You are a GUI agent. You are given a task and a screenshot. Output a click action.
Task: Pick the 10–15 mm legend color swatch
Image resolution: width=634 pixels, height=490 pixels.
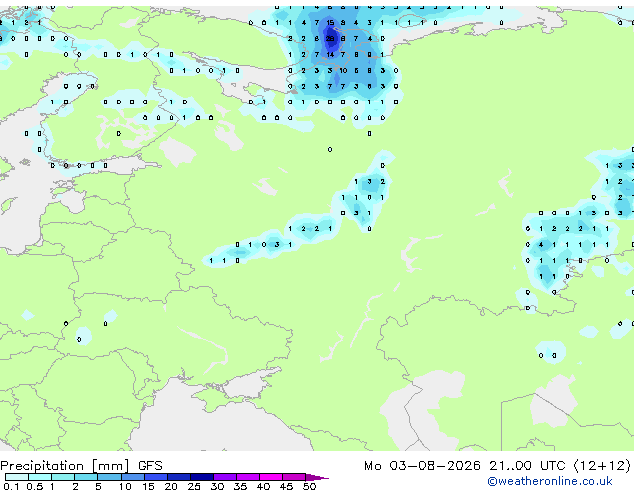click(x=132, y=477)
